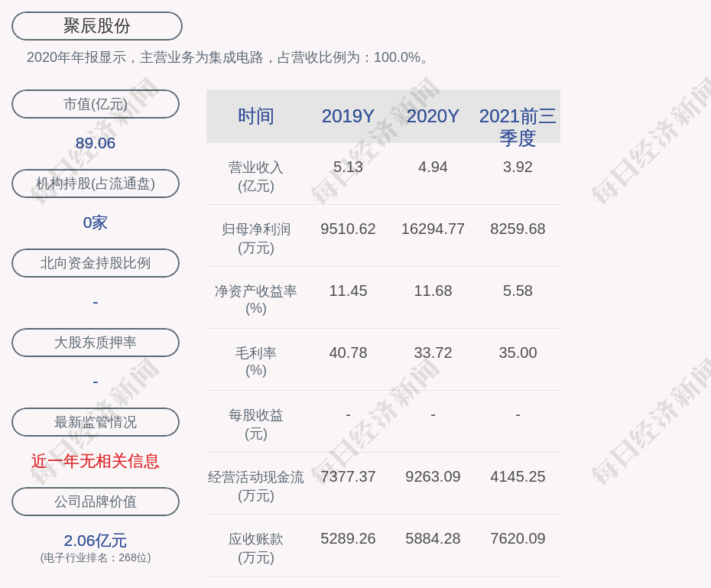Open the 公司品牌价值 pill label

96,502
